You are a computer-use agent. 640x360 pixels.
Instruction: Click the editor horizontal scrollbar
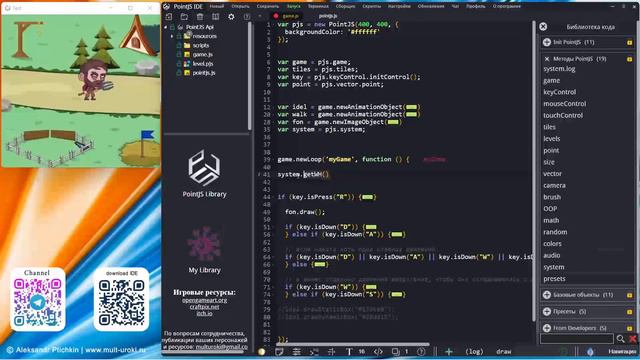pos(353,345)
